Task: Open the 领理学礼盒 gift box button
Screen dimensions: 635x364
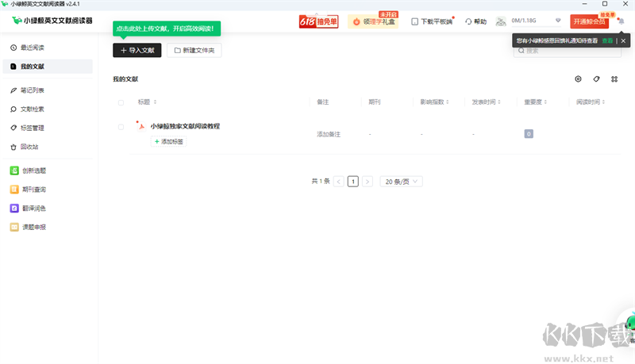Action: [x=373, y=21]
